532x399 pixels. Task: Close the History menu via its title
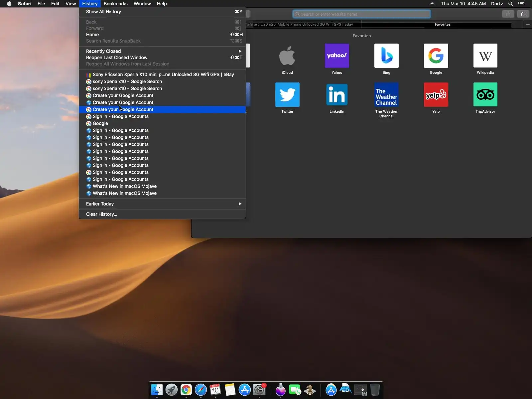tap(90, 4)
